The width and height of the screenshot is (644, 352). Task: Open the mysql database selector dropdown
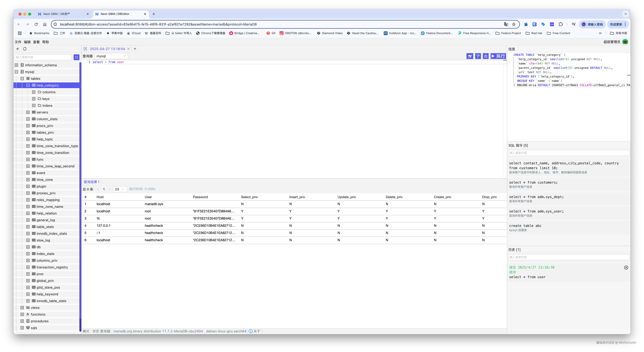click(111, 56)
